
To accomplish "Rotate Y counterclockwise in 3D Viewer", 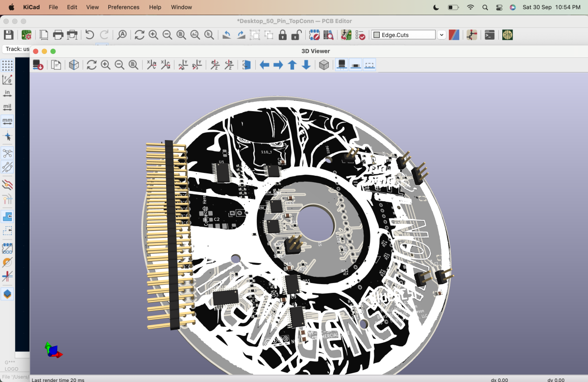I will coord(197,65).
